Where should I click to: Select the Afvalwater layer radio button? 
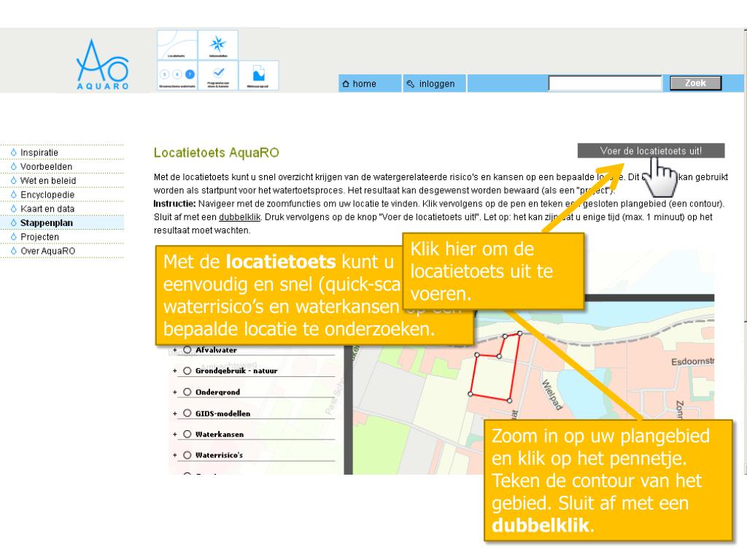(x=187, y=350)
